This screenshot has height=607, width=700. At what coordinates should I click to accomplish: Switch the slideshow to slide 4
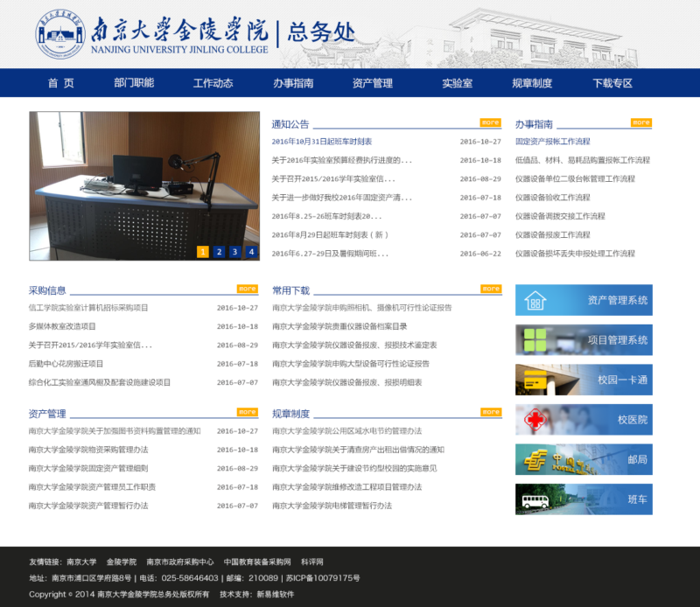point(251,252)
